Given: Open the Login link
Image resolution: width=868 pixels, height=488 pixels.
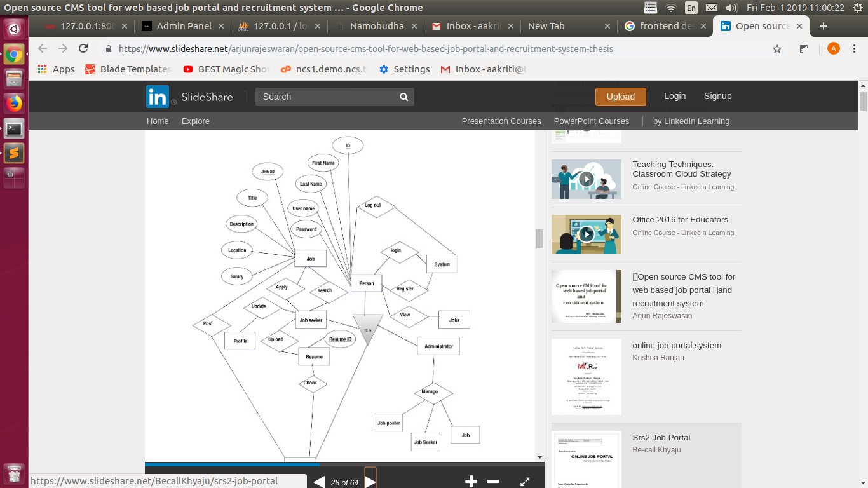Looking at the screenshot, I should (x=675, y=96).
